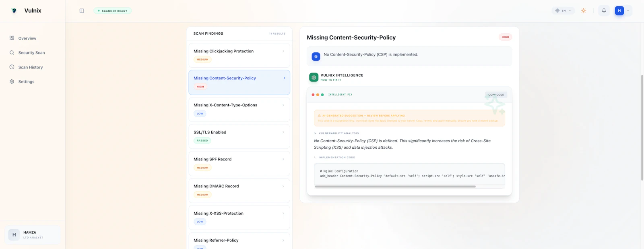The width and height of the screenshot is (644, 249).
Task: Open the EN language dropdown
Action: pyautogui.click(x=563, y=11)
